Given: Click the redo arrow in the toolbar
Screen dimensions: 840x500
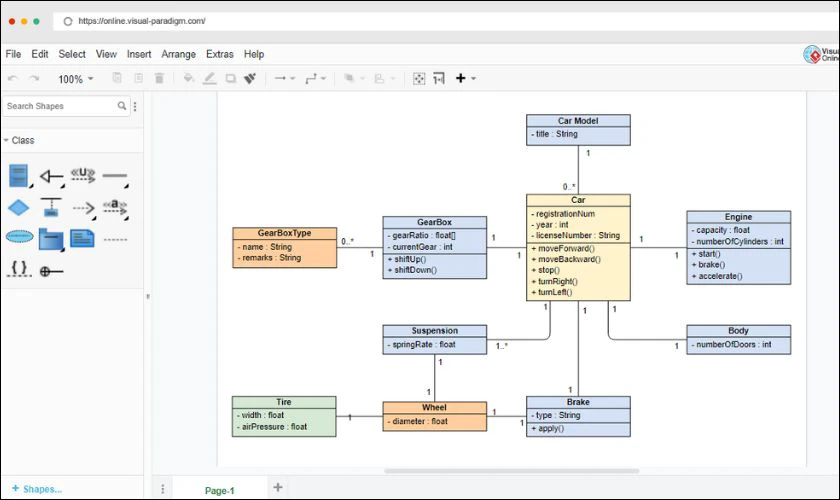Looking at the screenshot, I should [34, 79].
